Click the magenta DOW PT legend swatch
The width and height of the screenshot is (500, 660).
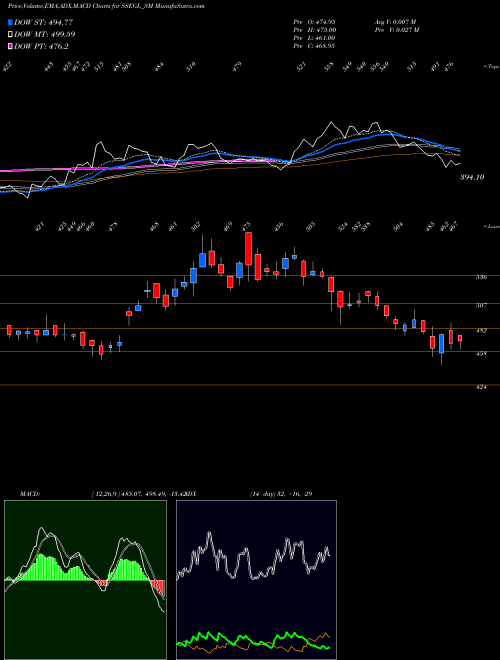point(11,46)
